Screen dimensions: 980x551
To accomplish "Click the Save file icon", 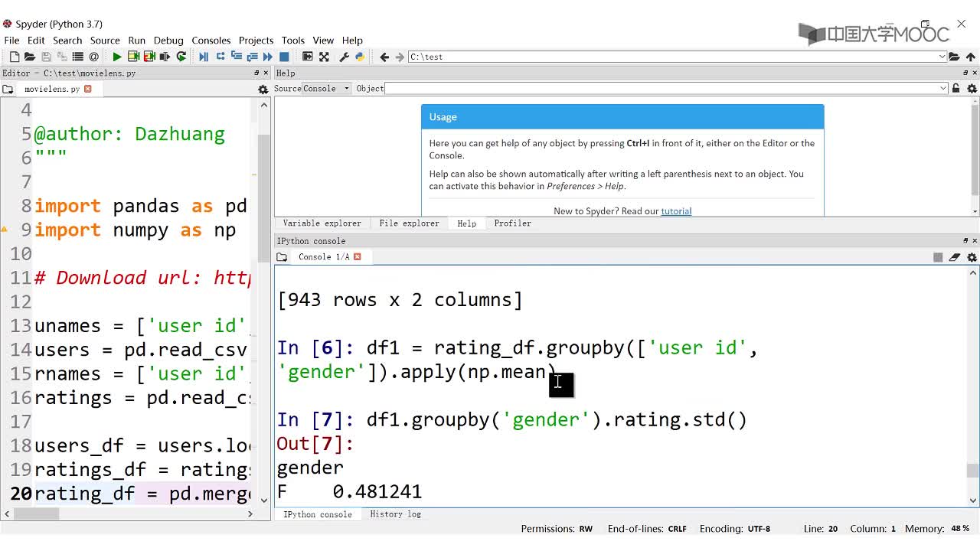I will tap(46, 57).
